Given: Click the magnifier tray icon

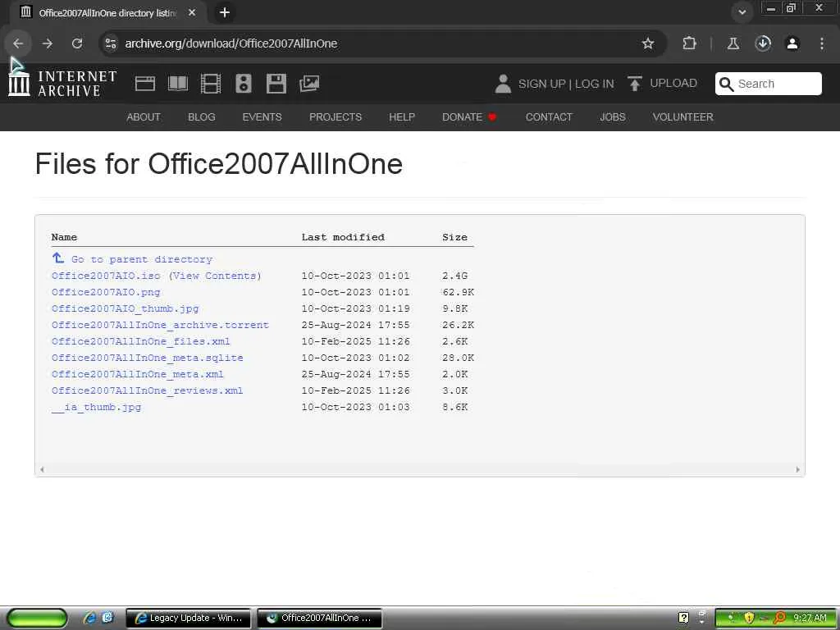Looking at the screenshot, I should [779, 618].
